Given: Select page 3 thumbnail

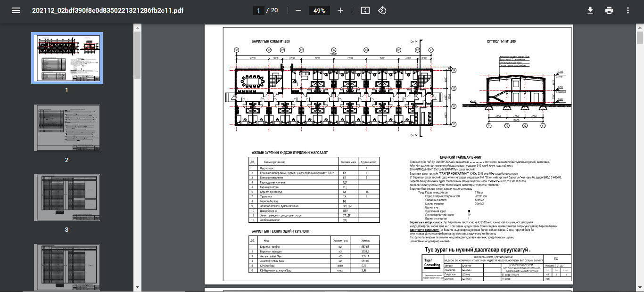Looking at the screenshot, I should 66,199.
